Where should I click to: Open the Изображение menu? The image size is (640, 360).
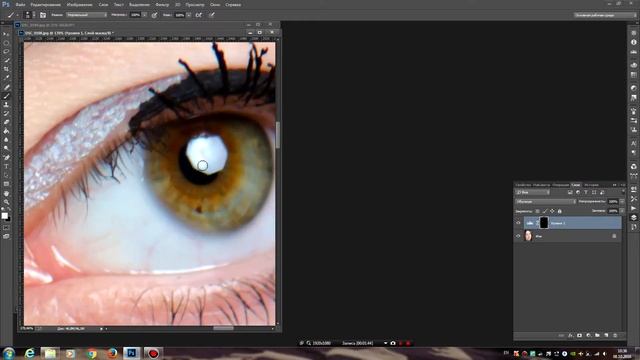[x=80, y=5]
